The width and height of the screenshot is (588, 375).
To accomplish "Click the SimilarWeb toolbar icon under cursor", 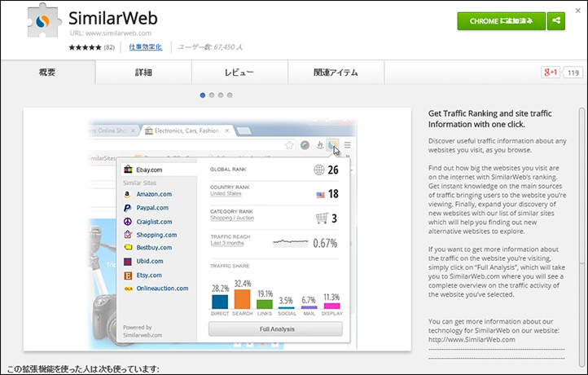I will tap(332, 144).
